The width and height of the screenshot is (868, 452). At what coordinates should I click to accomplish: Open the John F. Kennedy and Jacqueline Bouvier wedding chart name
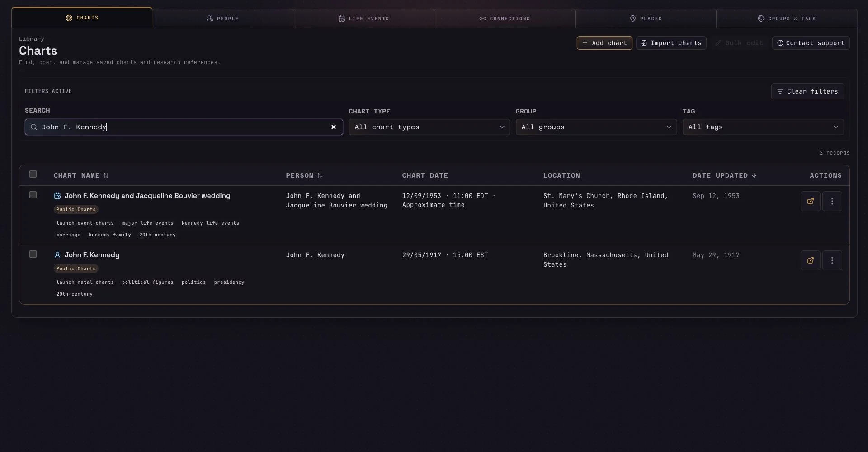point(147,196)
